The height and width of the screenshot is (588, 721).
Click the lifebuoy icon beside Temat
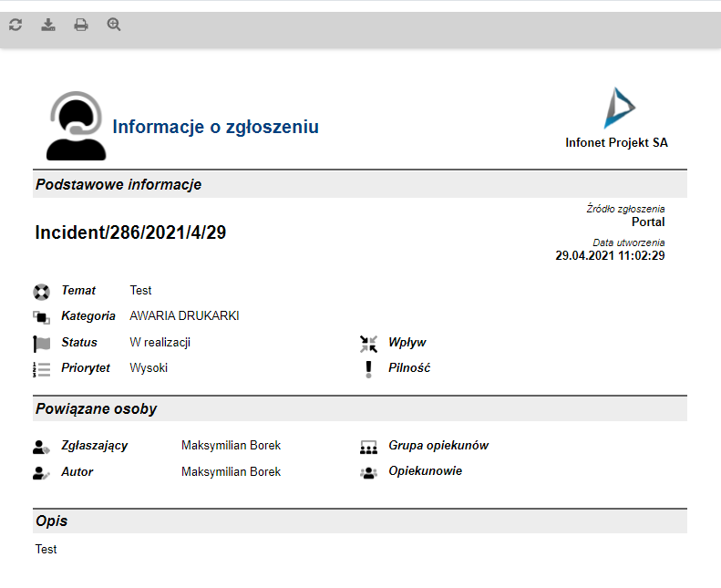pyautogui.click(x=41, y=292)
